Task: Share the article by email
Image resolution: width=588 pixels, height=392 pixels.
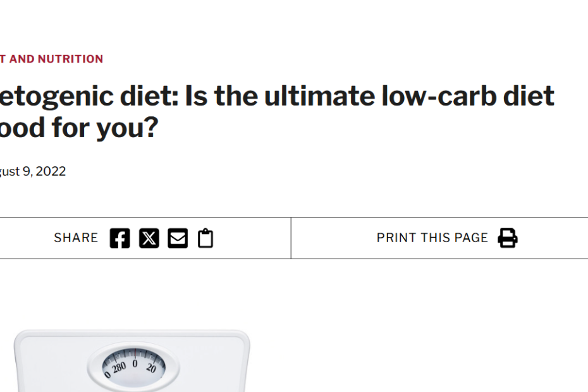Action: point(178,238)
